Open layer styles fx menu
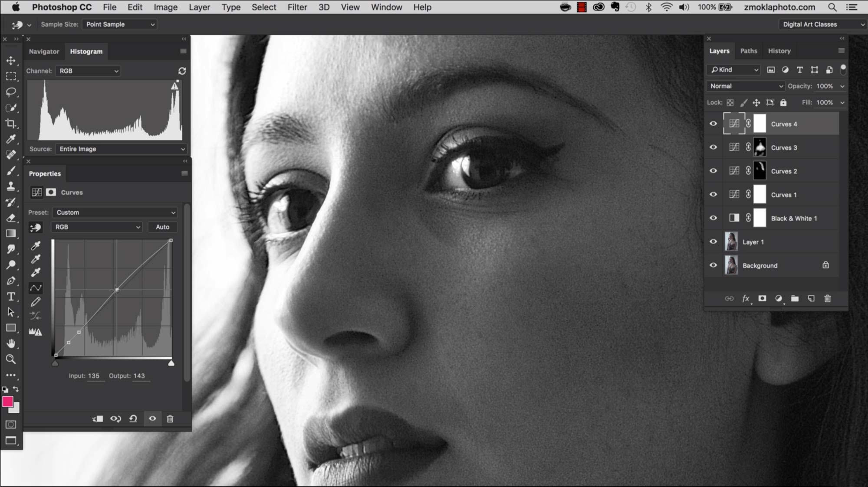868x487 pixels. 746,298
